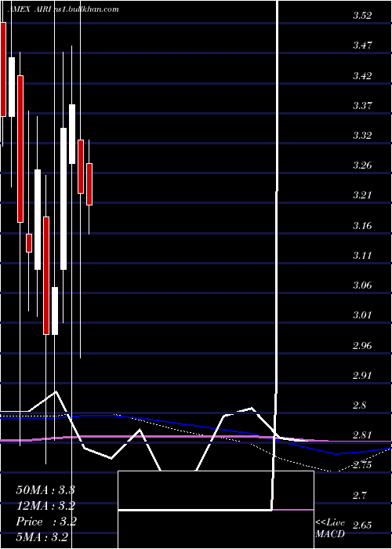Click the 3.42 price axis value
Image resolution: width=392 pixels, height=549 pixels.
pyautogui.click(x=362, y=75)
